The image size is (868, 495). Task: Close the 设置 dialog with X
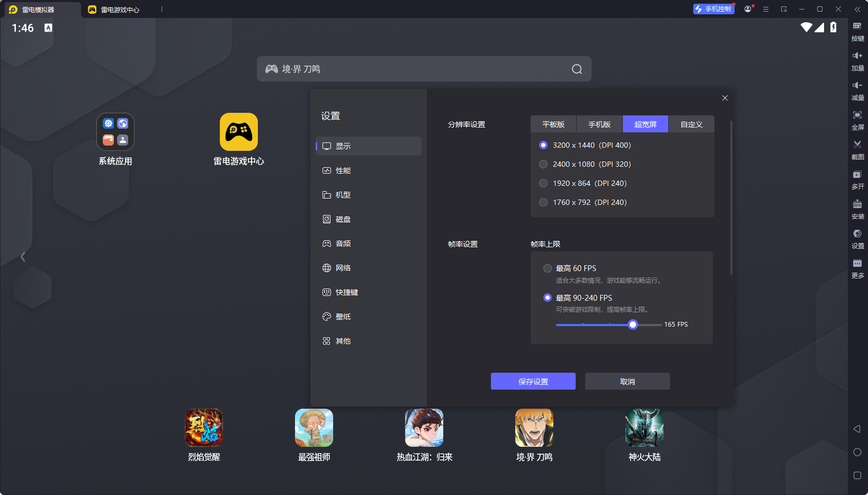tap(725, 98)
